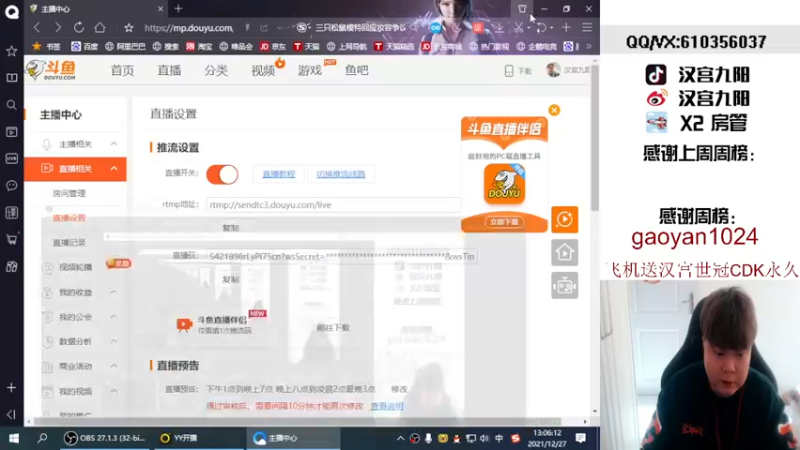This screenshot has width=800, height=450.
Task: Bookmark this page with the star icon
Action: pyautogui.click(x=129, y=28)
